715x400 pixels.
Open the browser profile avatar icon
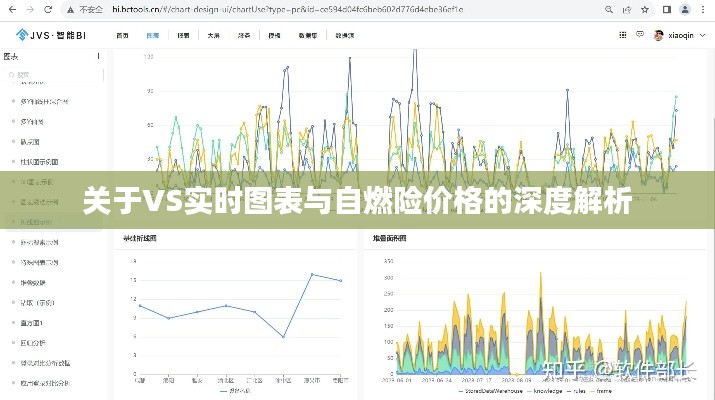pyautogui.click(x=685, y=9)
